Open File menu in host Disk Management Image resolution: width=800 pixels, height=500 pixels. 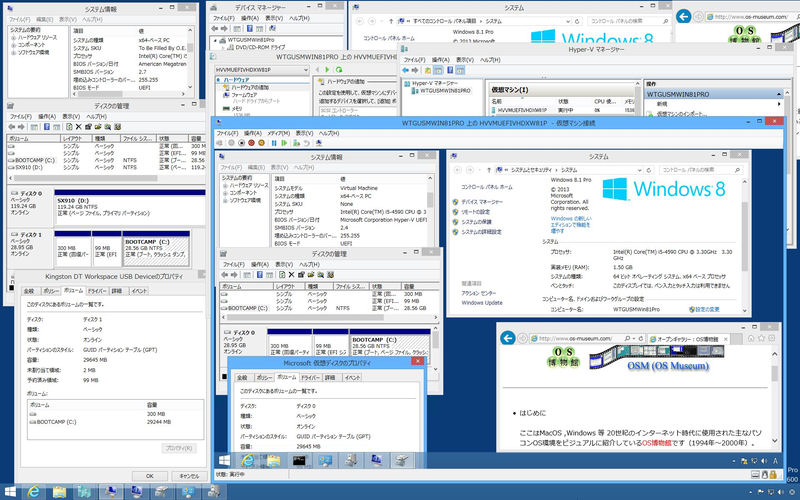[21, 116]
